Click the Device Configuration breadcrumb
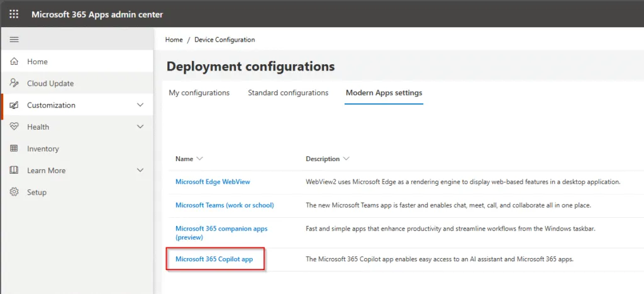Image resolution: width=644 pixels, height=294 pixels. 225,40
